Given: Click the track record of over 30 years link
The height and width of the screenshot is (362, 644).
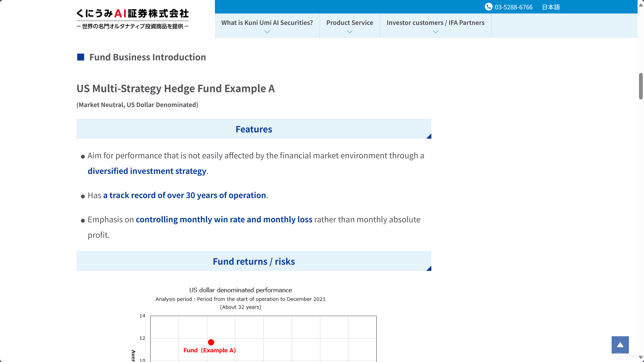Looking at the screenshot, I should coord(184,195).
